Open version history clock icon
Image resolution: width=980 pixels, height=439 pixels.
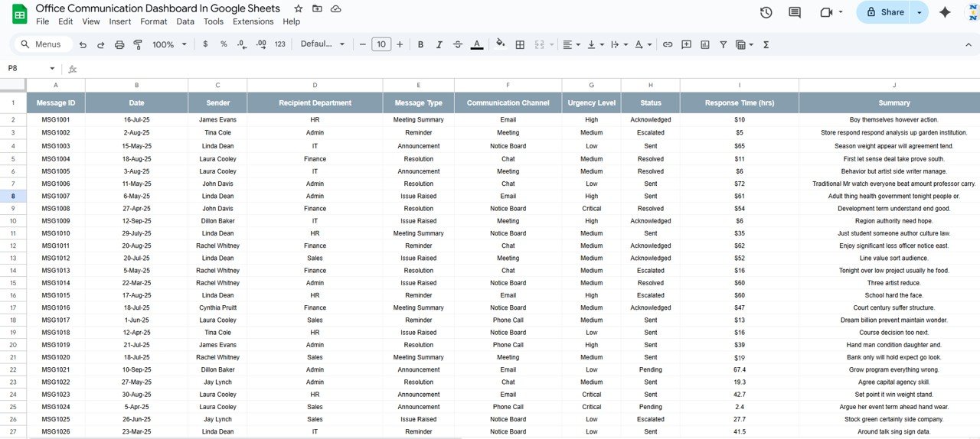coord(766,12)
